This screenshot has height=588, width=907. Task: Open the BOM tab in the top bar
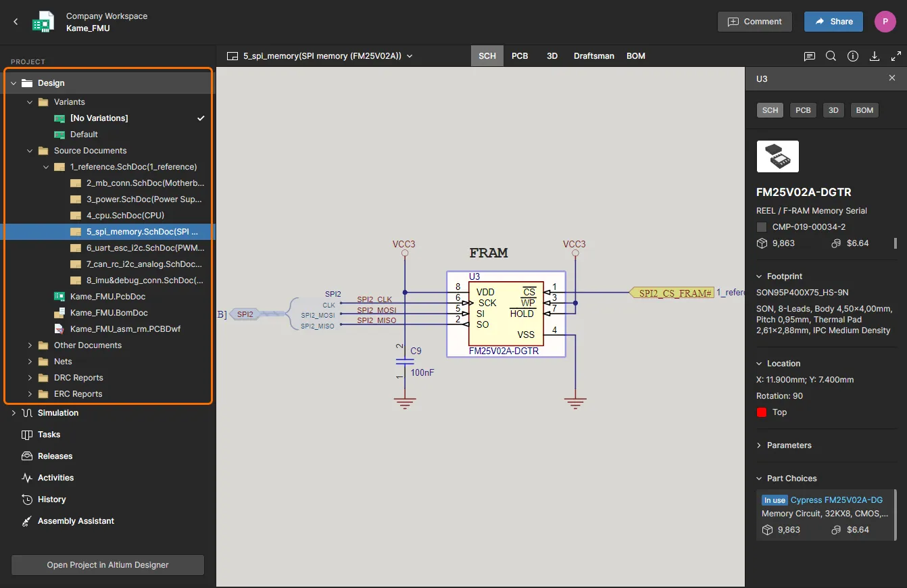click(635, 56)
